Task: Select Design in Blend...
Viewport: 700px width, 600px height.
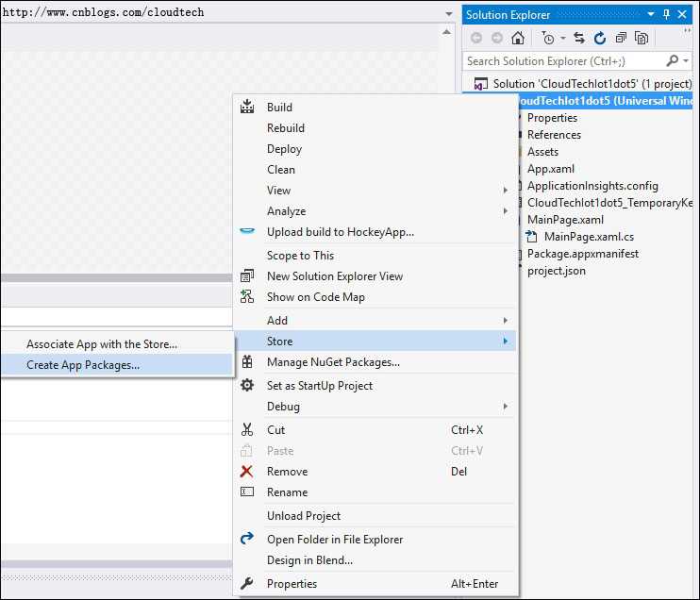Action: [375, 559]
